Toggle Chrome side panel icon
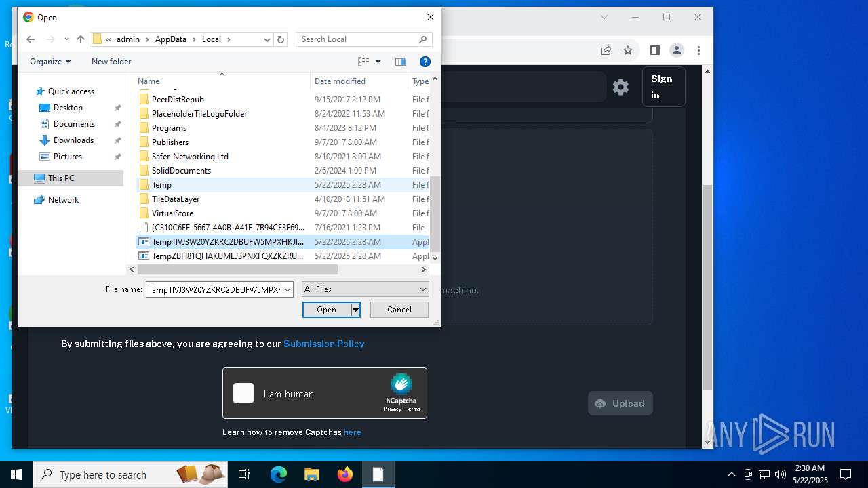Screen dimensions: 868x488 coord(654,50)
